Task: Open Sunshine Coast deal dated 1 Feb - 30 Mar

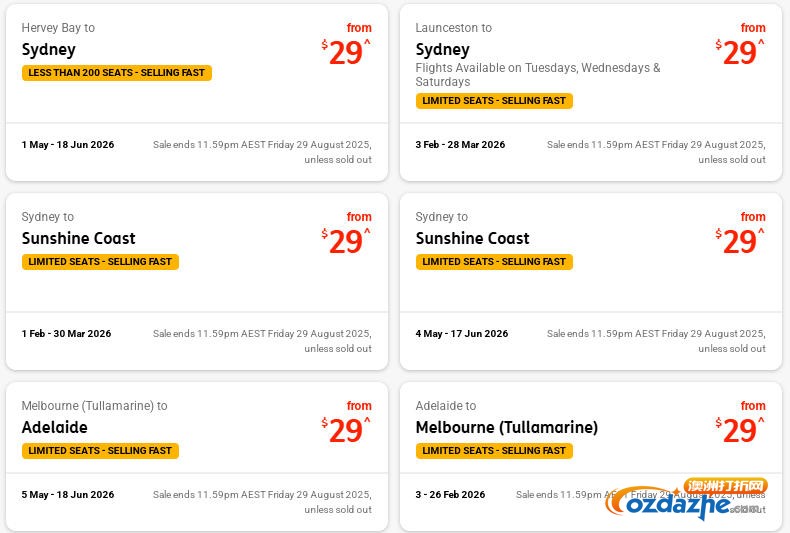Action: click(x=79, y=238)
